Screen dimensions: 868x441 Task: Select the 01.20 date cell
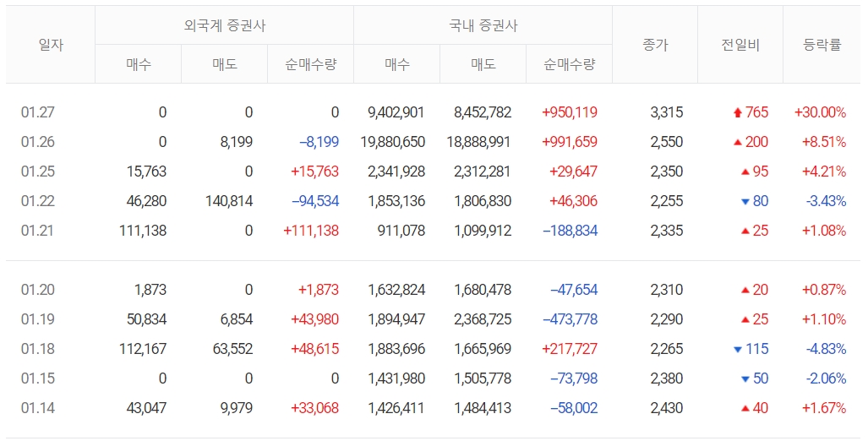[x=38, y=290]
